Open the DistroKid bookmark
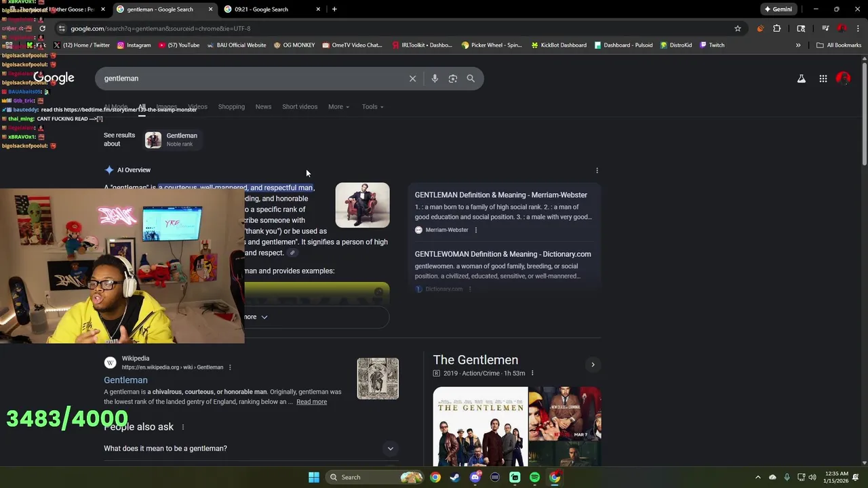This screenshot has width=868, height=488. (676, 45)
